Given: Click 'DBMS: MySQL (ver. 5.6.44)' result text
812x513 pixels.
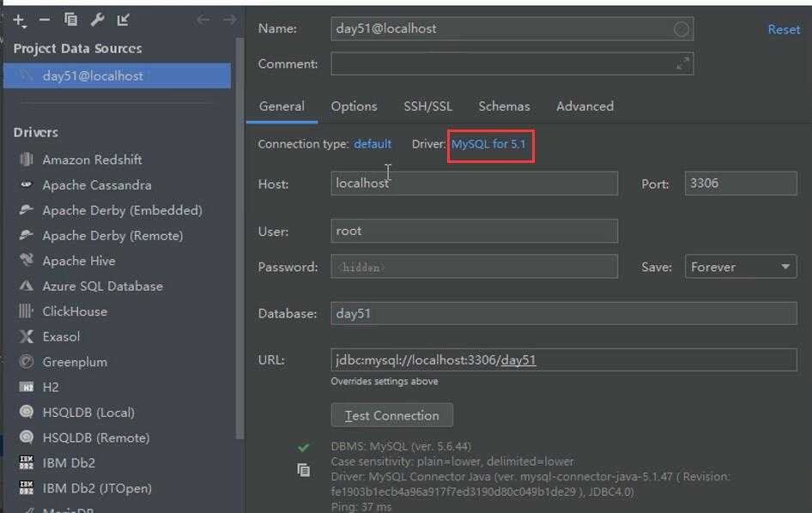Looking at the screenshot, I should (x=401, y=446).
